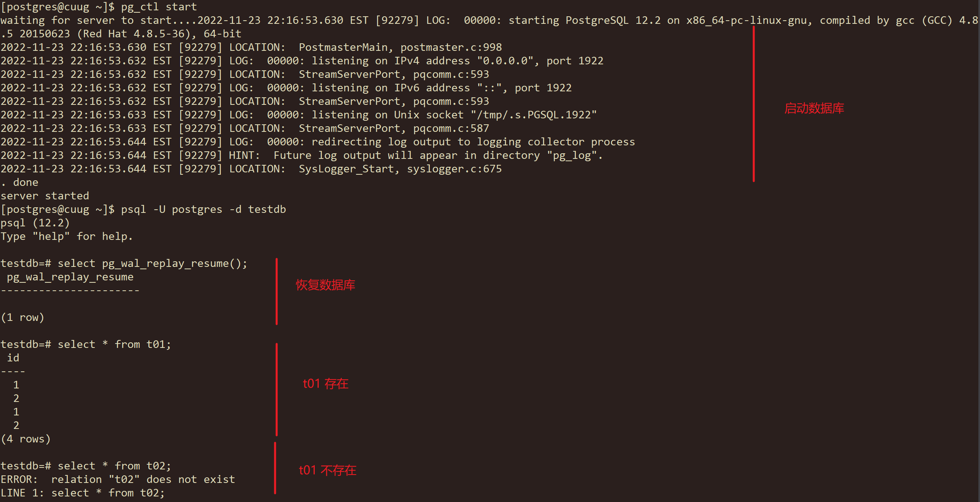Screen dimensions: 980x502
Task: Click the 'psql -U postgres -d testdb' command
Action: click(x=203, y=209)
